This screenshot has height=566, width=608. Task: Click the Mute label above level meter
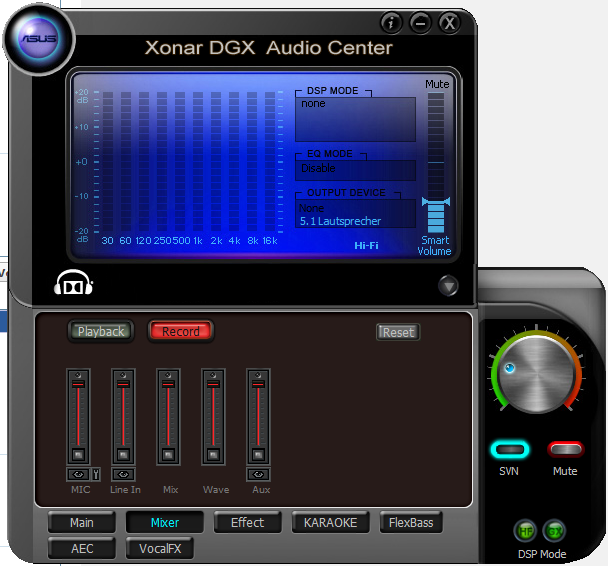pyautogui.click(x=437, y=84)
